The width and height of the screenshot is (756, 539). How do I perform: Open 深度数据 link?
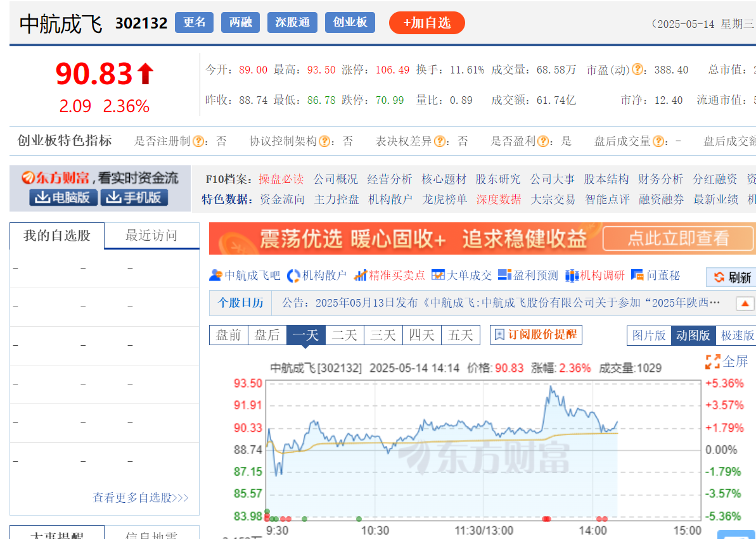pos(499,199)
